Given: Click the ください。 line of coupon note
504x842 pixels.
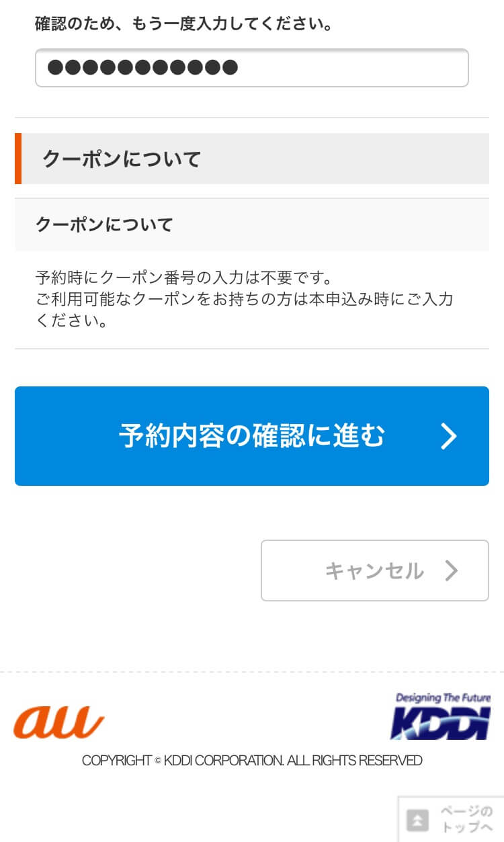Looking at the screenshot, I should click(73, 321).
